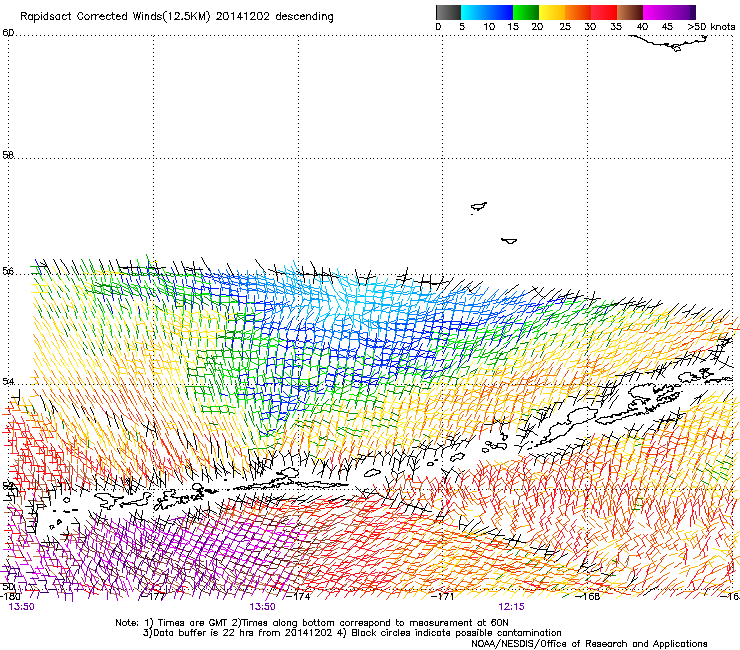The width and height of the screenshot is (740, 650).
Task: Click the -177 longitude axis label
Action: click(155, 596)
